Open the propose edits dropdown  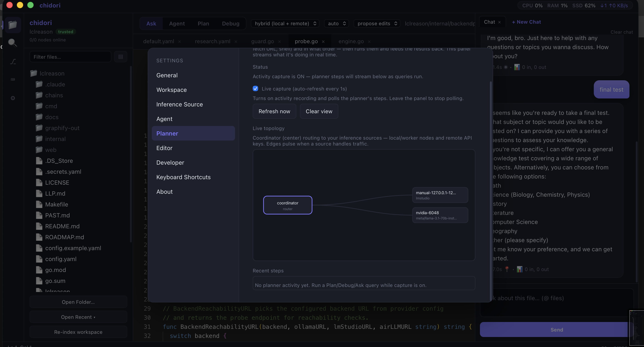tap(377, 23)
